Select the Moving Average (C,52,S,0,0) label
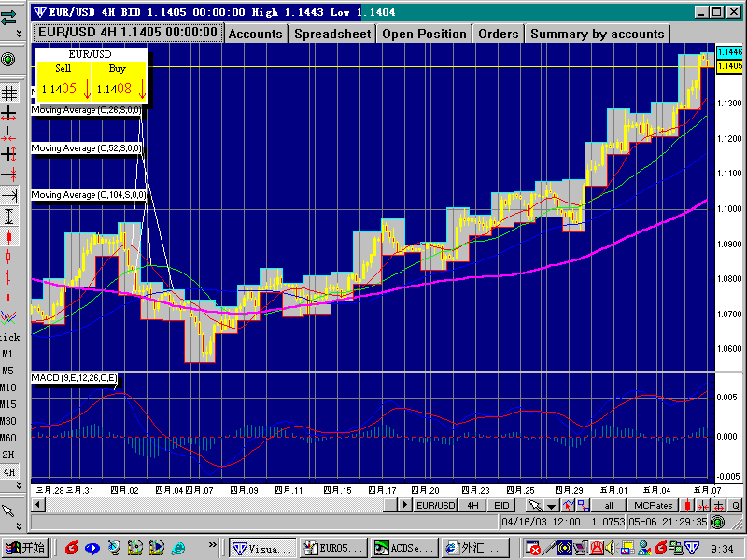This screenshot has width=747, height=560. (x=86, y=148)
